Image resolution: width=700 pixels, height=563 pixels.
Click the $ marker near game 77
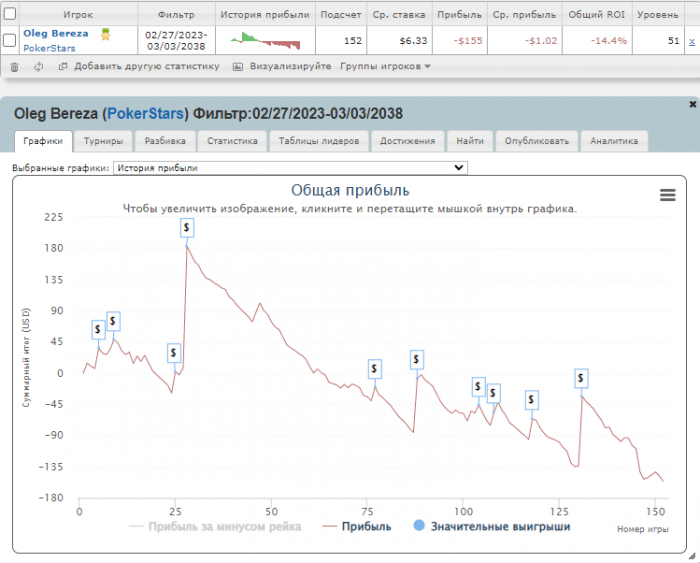click(x=375, y=369)
